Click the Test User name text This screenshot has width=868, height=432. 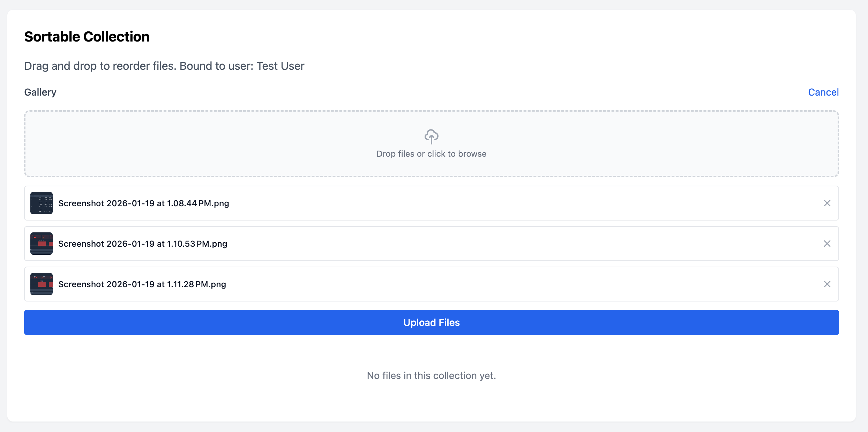280,66
